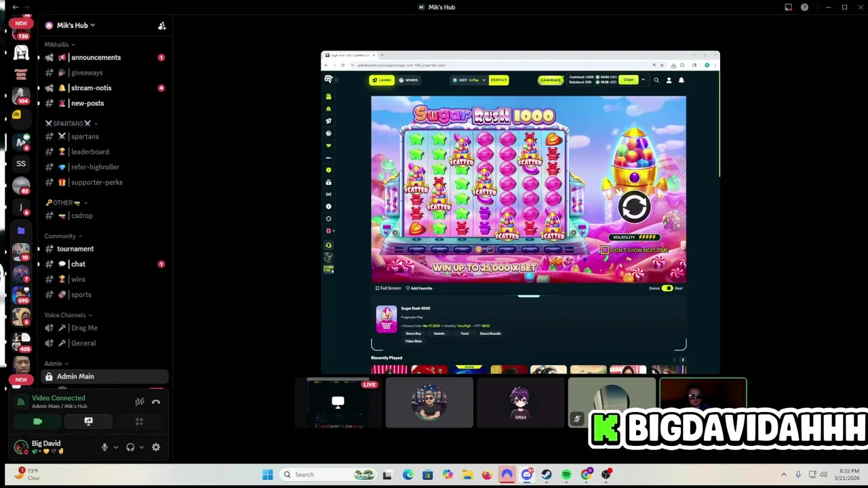The width and height of the screenshot is (868, 488).
Task: Collapse the Community category
Action: pos(63,236)
